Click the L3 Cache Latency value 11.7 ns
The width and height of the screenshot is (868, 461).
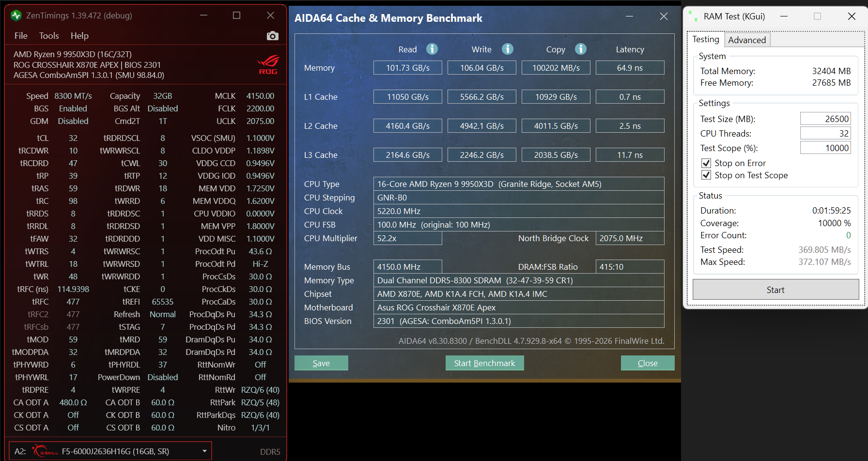coord(630,155)
